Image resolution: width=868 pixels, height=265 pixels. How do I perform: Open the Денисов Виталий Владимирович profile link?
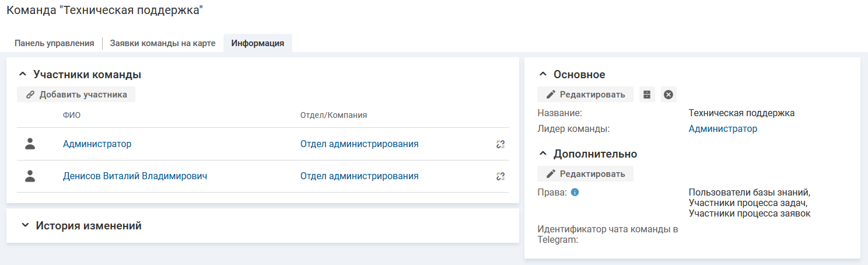click(135, 176)
